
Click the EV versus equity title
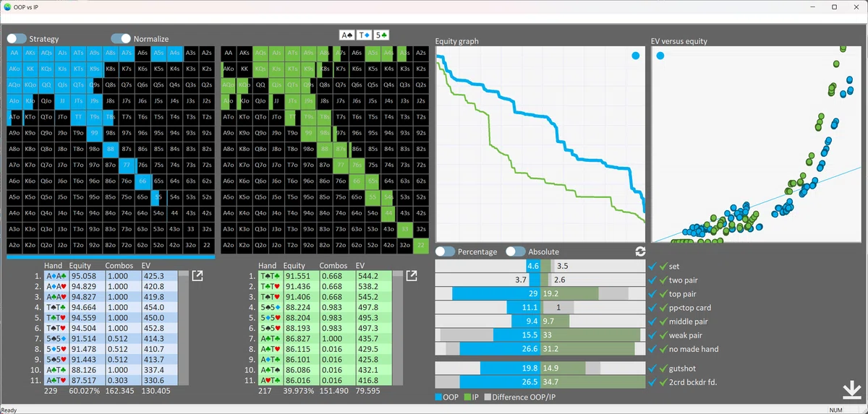tap(679, 42)
